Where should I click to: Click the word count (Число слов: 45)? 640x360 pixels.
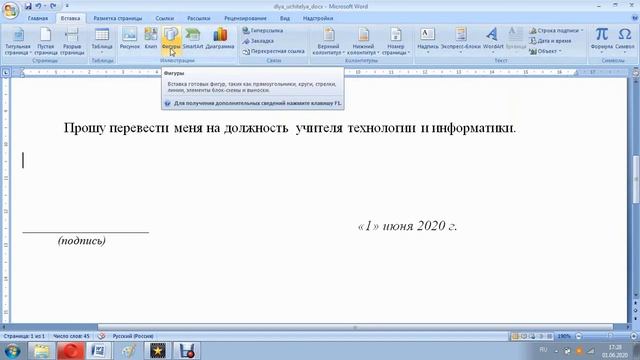pos(71,336)
